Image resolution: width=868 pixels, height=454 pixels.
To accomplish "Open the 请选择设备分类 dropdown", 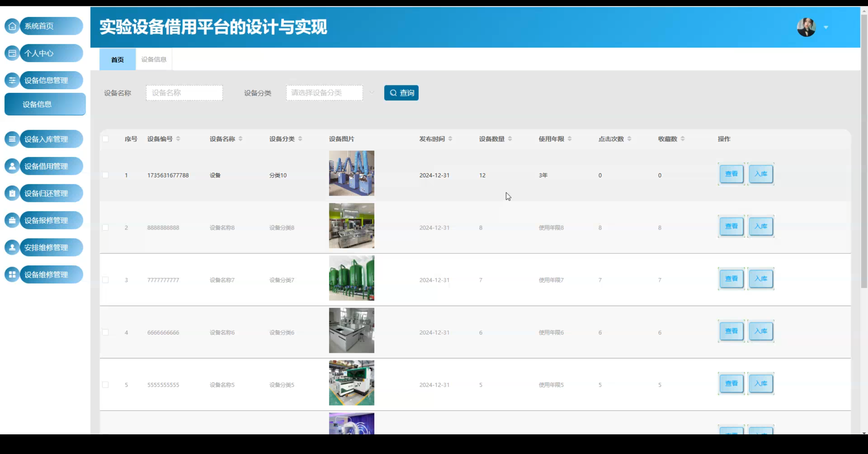I will pos(324,93).
